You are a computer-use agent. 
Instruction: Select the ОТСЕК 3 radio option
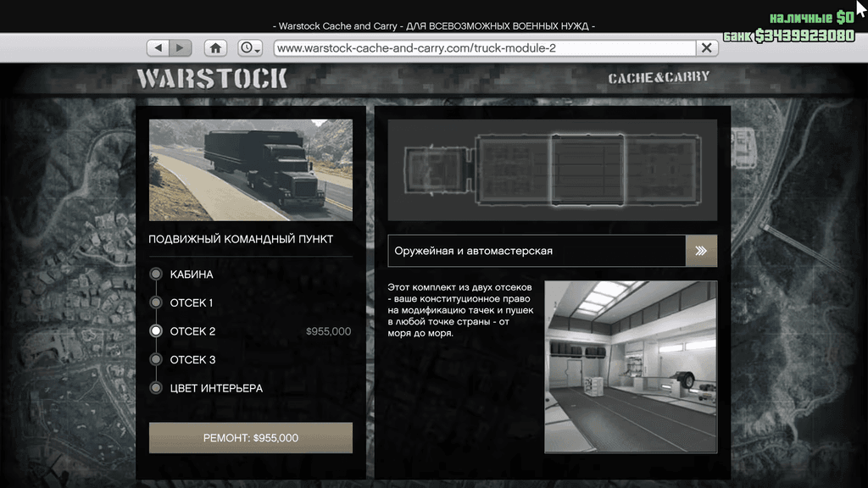click(x=156, y=359)
